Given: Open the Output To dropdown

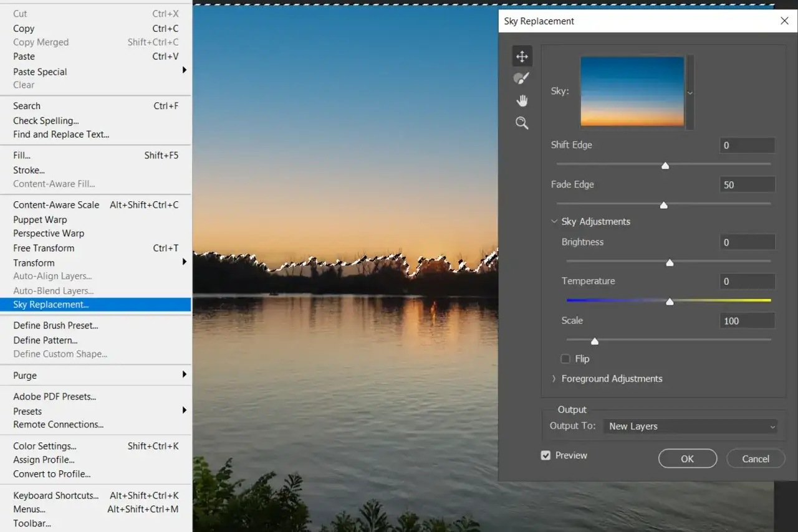Looking at the screenshot, I should pyautogui.click(x=690, y=426).
